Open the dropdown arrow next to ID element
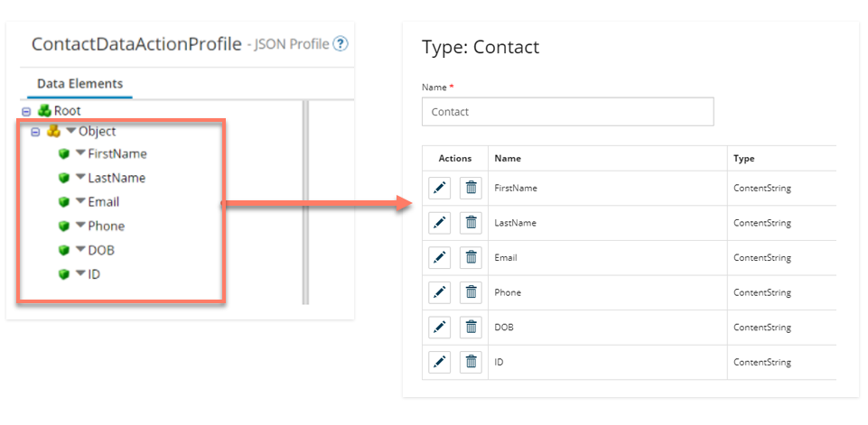 [x=80, y=273]
